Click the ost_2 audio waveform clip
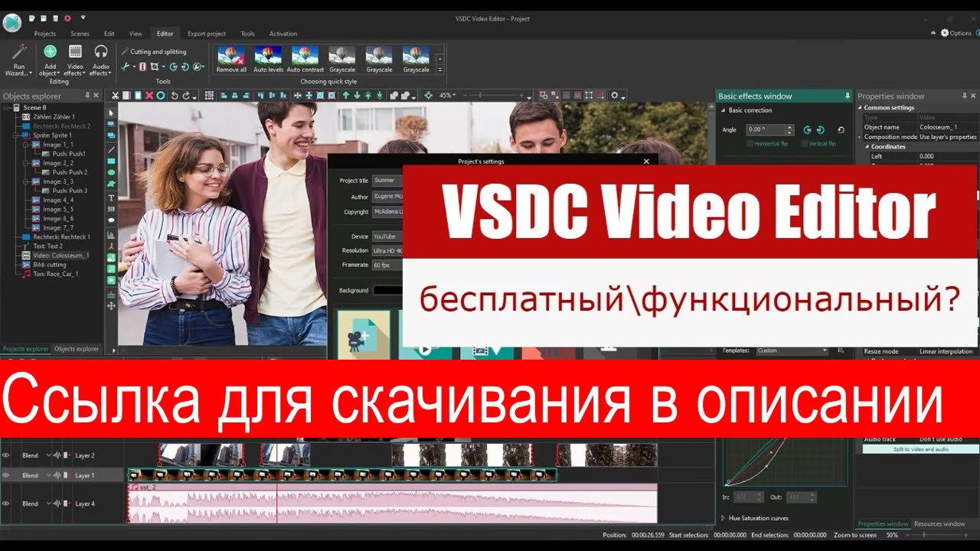980x551 pixels. [x=392, y=504]
